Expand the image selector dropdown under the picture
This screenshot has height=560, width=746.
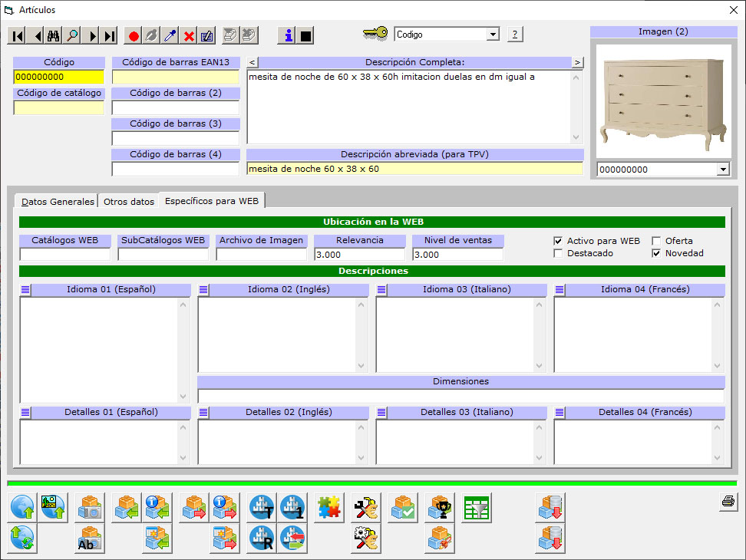point(721,170)
